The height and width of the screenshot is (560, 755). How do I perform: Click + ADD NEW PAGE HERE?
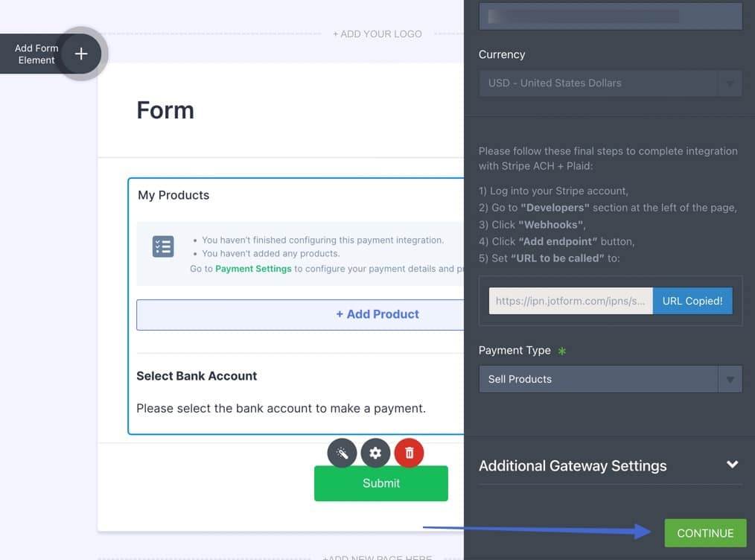click(377, 557)
